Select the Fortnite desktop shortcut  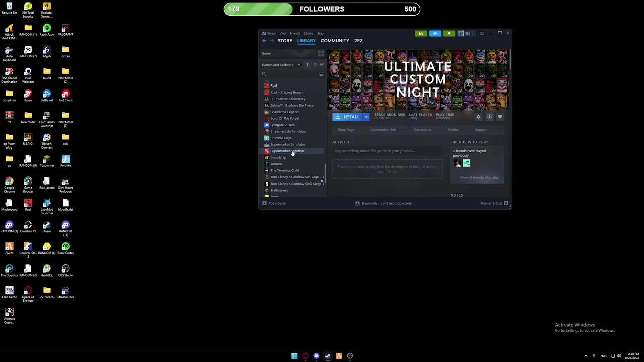[x=66, y=161]
